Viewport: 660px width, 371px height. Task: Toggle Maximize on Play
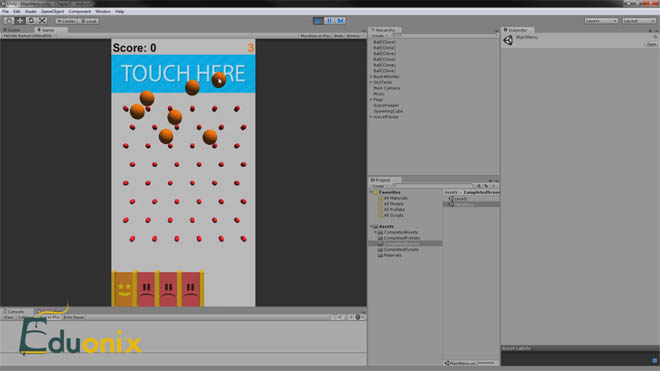[315, 36]
